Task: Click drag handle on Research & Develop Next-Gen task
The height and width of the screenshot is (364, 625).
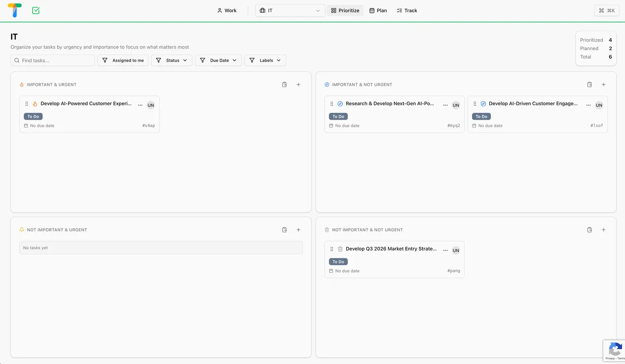Action: (332, 104)
